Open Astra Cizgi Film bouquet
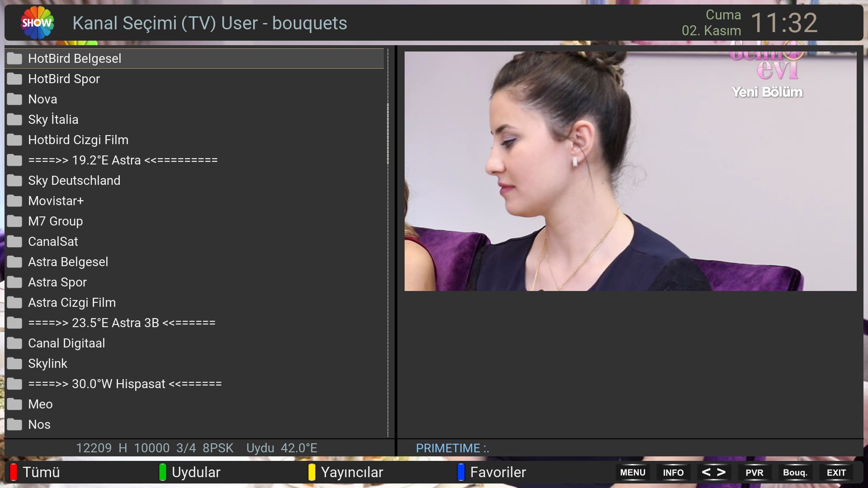The width and height of the screenshot is (868, 488). tap(194, 302)
